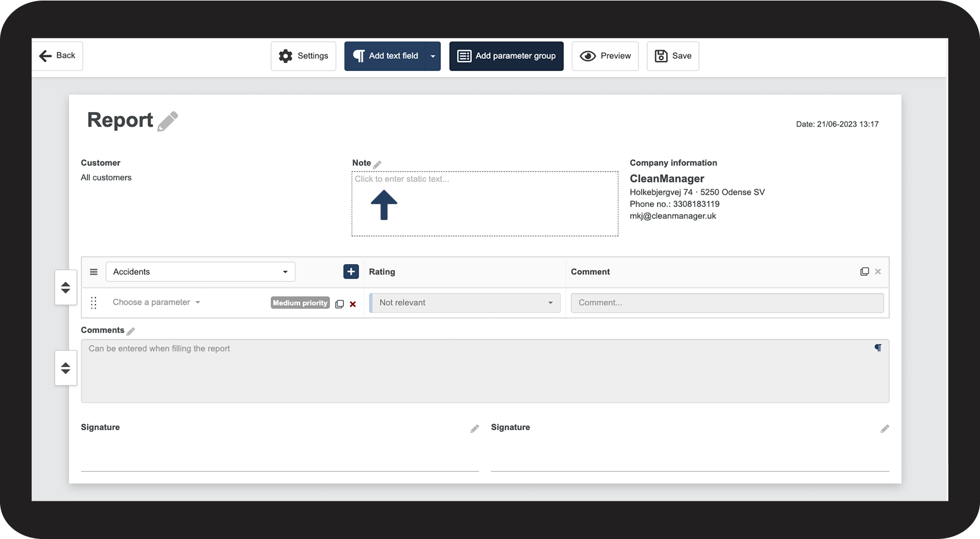This screenshot has height=539, width=980.
Task: Click the static text note field
Action: pos(485,204)
